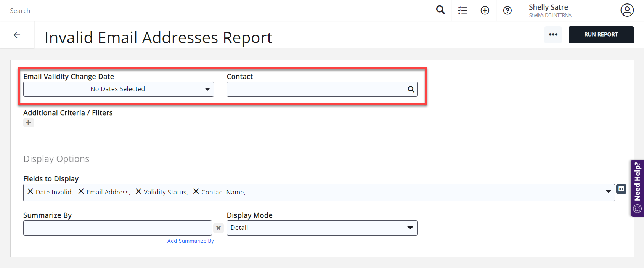Click the Invalid Email Addresses Report title

click(x=159, y=38)
